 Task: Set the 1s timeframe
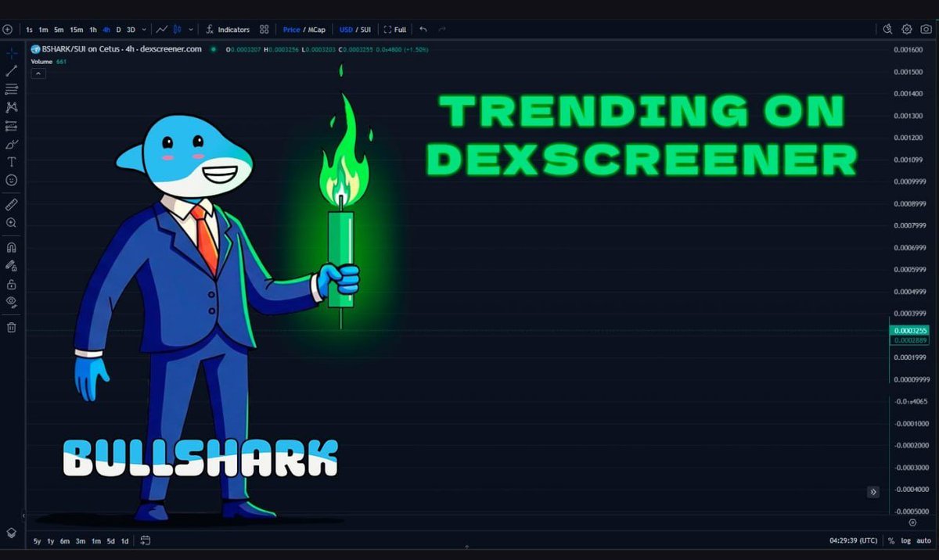point(30,30)
